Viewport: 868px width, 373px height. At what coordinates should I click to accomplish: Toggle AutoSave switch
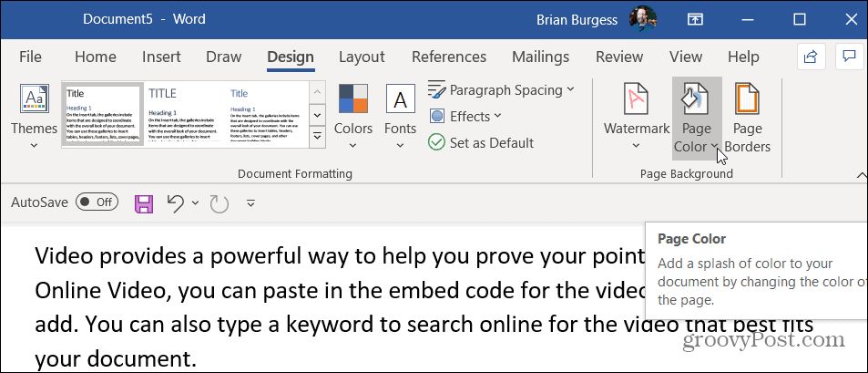(x=97, y=202)
